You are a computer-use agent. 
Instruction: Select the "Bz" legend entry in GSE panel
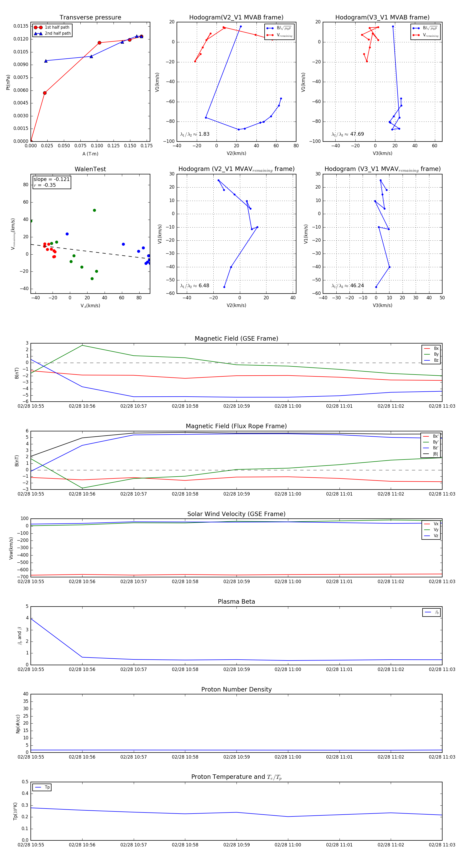point(431,360)
